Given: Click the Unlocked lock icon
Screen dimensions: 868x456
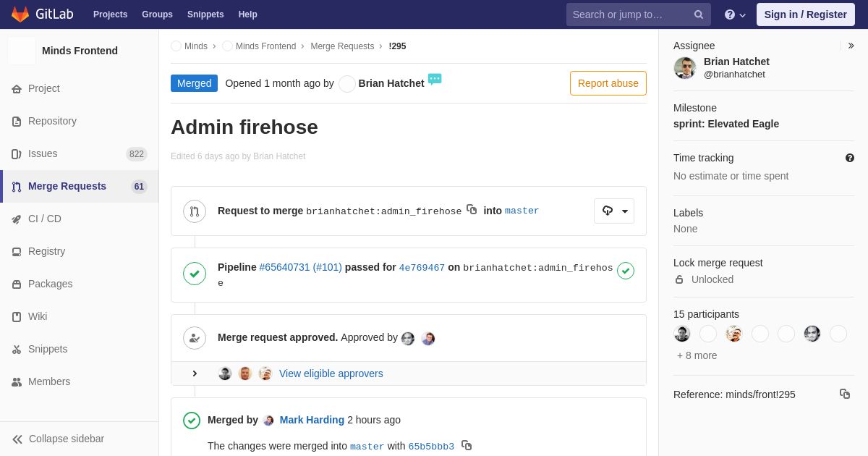Looking at the screenshot, I should click(x=679, y=279).
